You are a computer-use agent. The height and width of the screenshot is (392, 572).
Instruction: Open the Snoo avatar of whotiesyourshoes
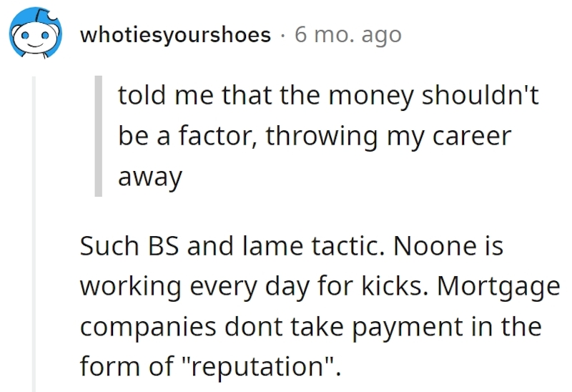pos(35,33)
